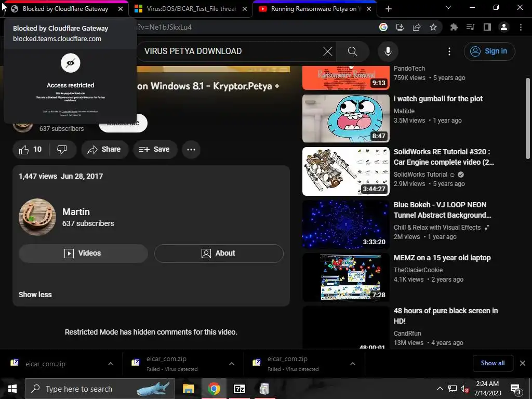Open MEMZ on a 15 year old laptop title
This screenshot has height=399, width=532.
pos(442,258)
